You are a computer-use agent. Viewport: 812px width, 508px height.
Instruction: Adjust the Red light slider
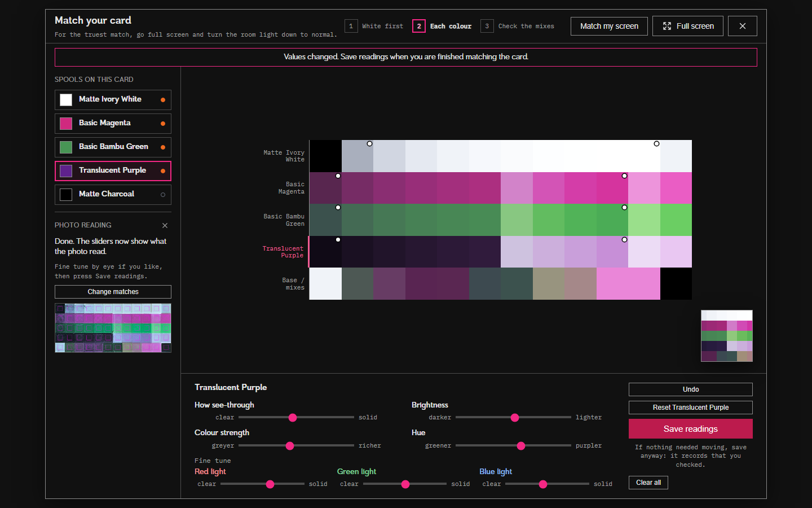click(262, 484)
